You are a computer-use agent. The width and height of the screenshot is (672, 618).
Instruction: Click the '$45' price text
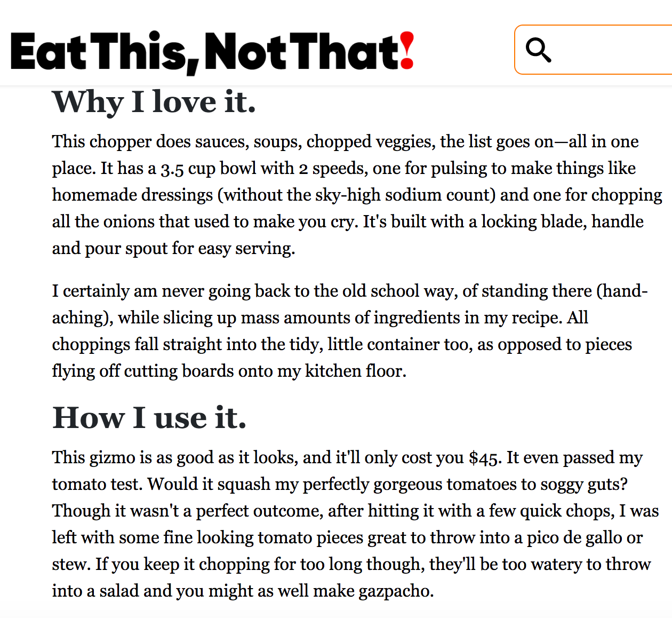[484, 458]
